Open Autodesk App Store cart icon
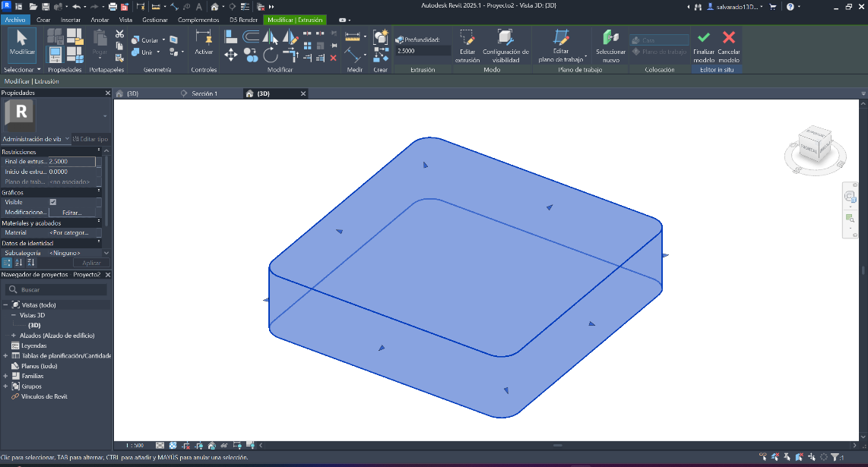The height and width of the screenshot is (467, 868). click(773, 7)
